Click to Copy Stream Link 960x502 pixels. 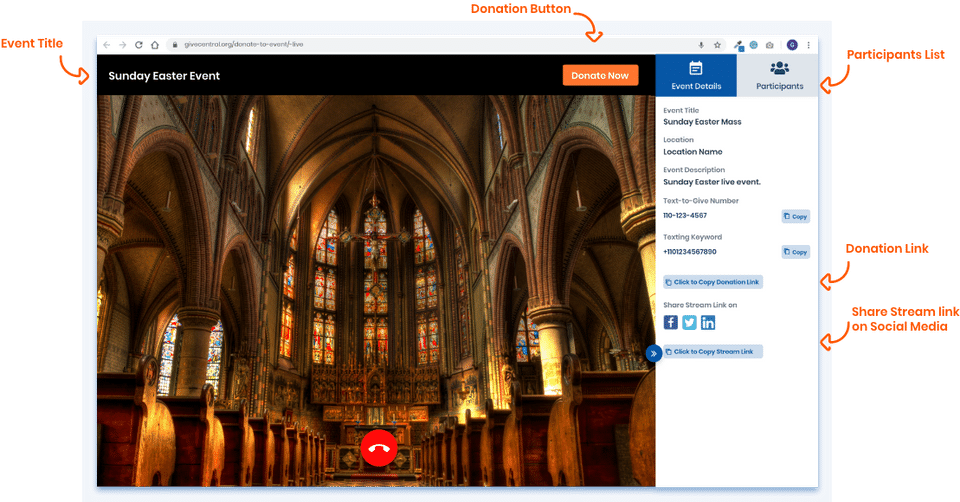tap(713, 351)
